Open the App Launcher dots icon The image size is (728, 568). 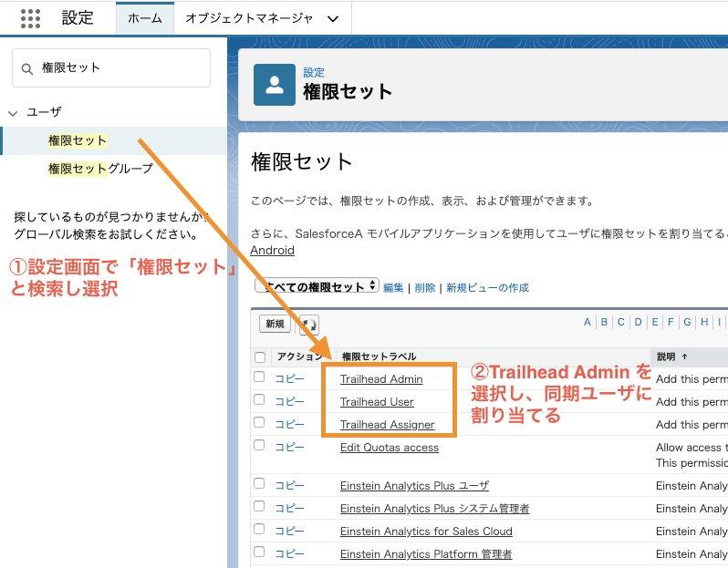[31, 18]
